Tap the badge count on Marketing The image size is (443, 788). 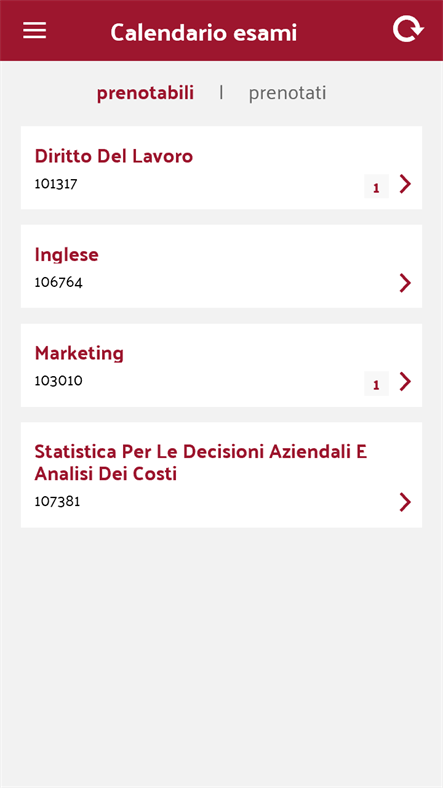coord(376,384)
